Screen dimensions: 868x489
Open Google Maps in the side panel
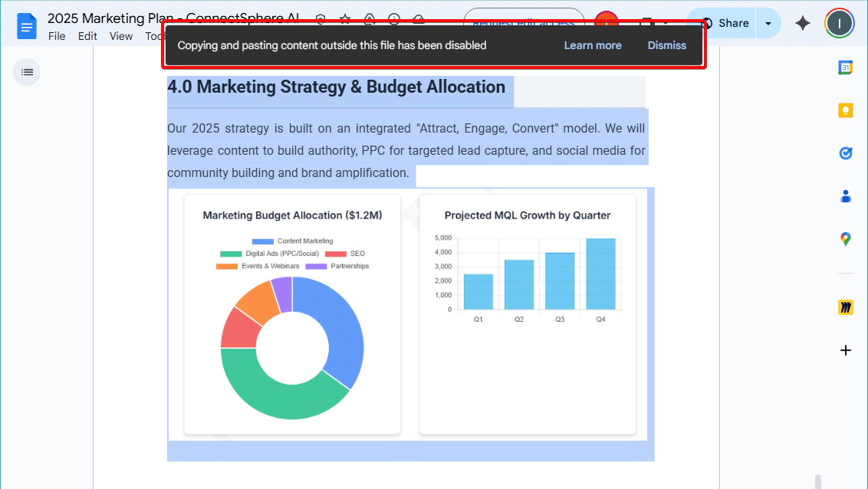[x=845, y=239]
